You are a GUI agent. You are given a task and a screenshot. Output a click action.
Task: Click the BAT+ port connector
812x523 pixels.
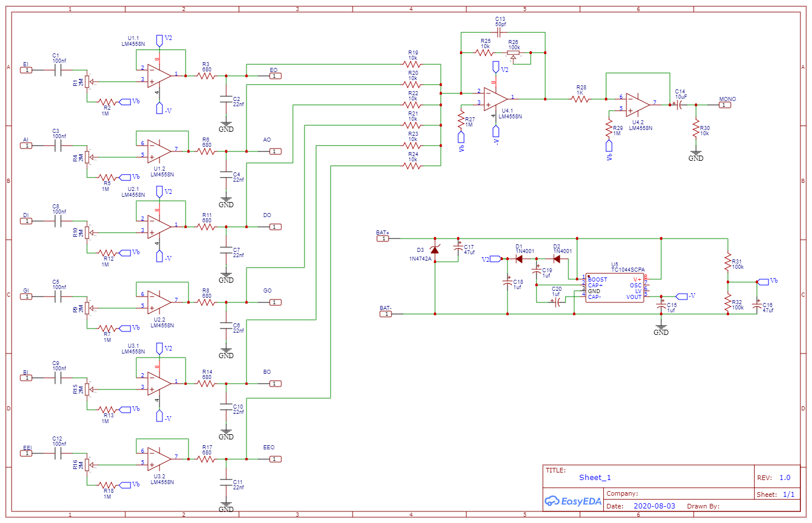point(383,239)
